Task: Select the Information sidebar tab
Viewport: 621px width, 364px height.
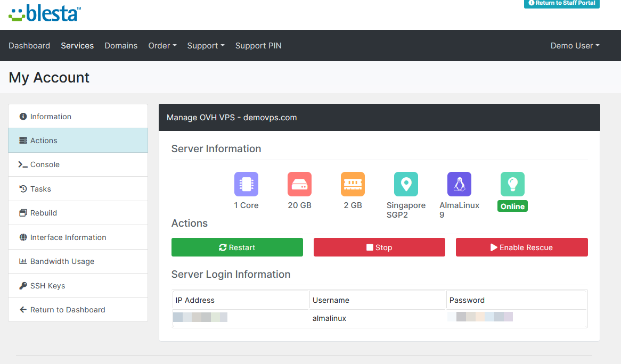Action: click(78, 117)
